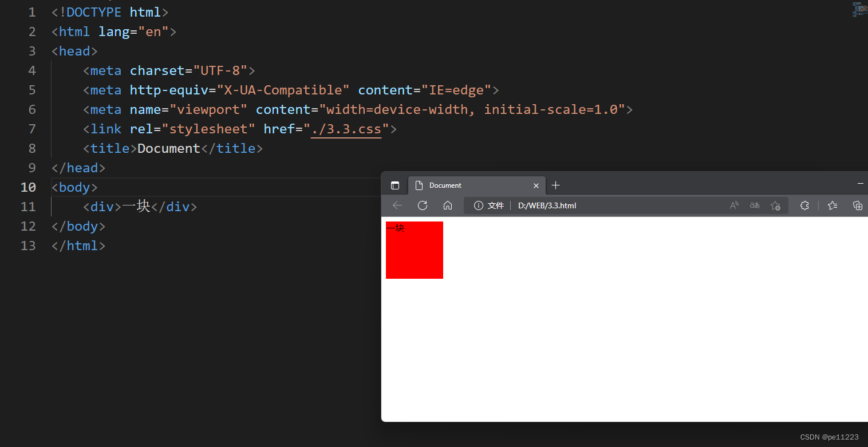868x447 pixels.
Task: Minimize the browser window
Action: point(860,184)
